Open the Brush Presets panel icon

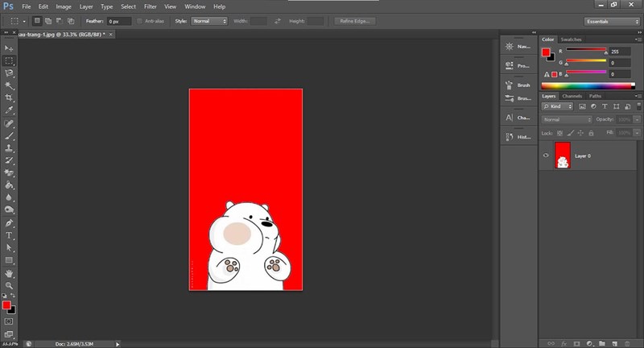coord(510,98)
